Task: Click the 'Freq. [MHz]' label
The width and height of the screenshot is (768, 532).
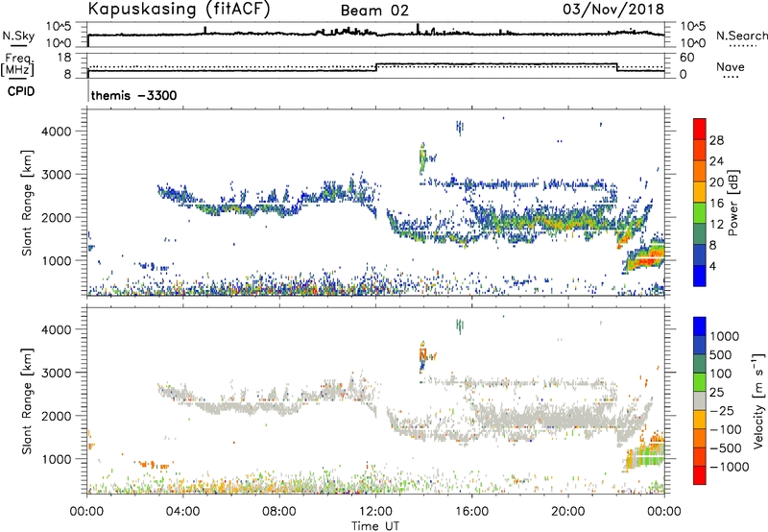Action: click(x=17, y=64)
